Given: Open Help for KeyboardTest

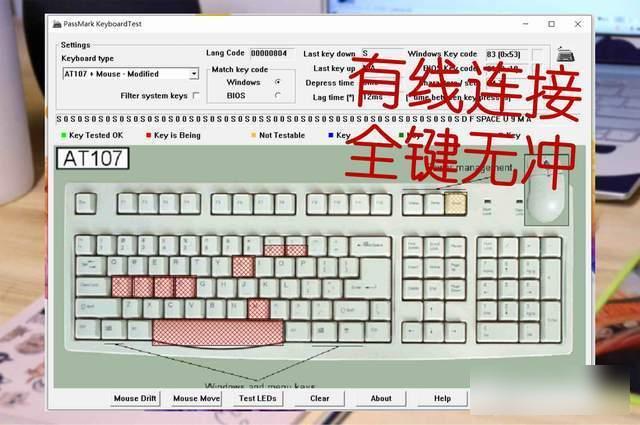Looking at the screenshot, I should [442, 398].
